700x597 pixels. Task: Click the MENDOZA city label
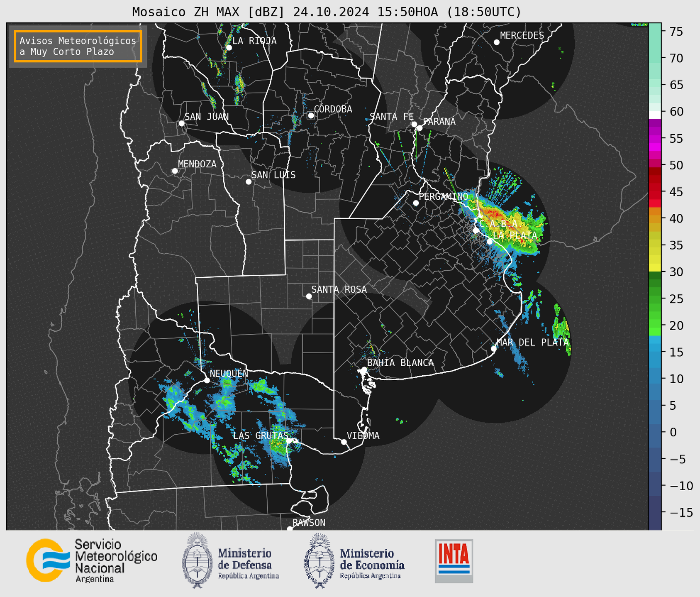pos(197,164)
